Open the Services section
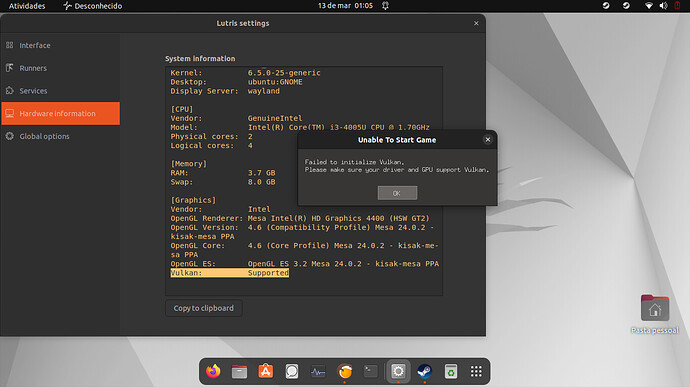 click(60, 91)
